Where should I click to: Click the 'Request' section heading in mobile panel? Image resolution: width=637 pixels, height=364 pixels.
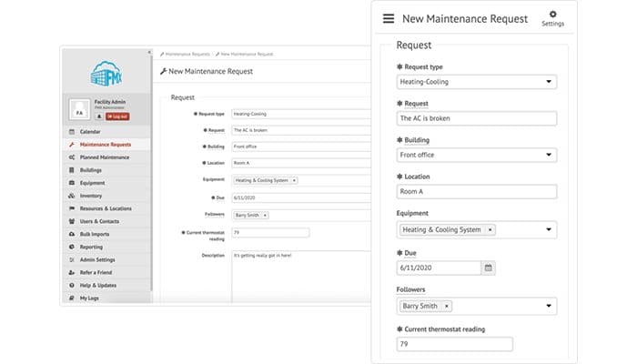pos(414,45)
